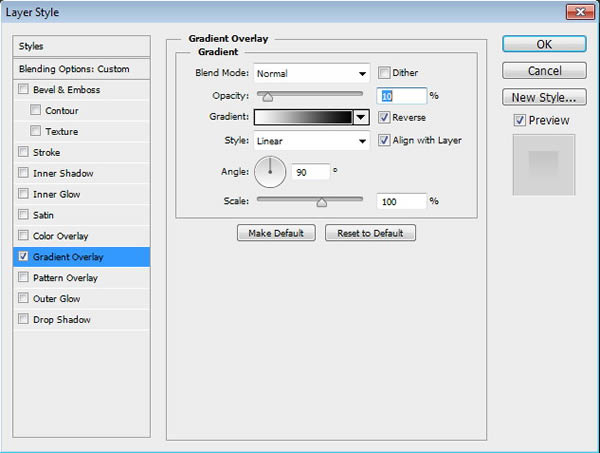Toggle Align with Layer checkbox

point(384,141)
